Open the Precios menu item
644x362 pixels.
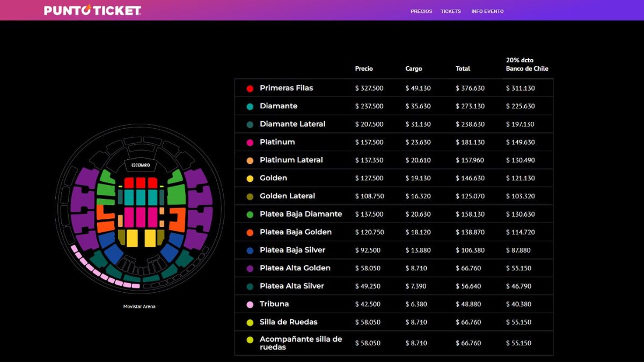click(421, 11)
